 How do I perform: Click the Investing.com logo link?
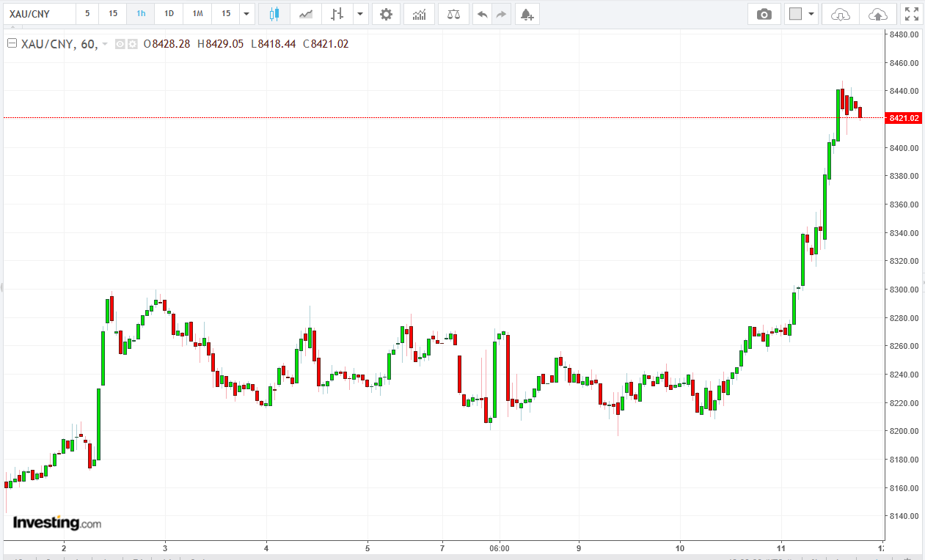[57, 523]
